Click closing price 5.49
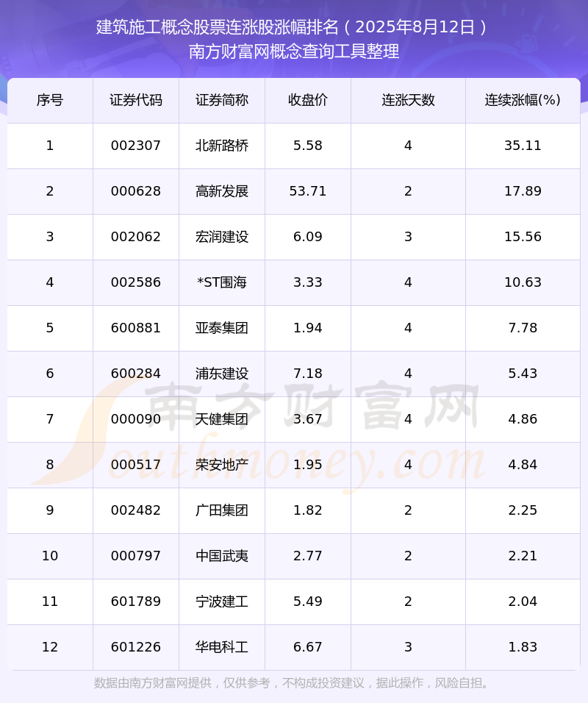The image size is (588, 703). tap(308, 602)
